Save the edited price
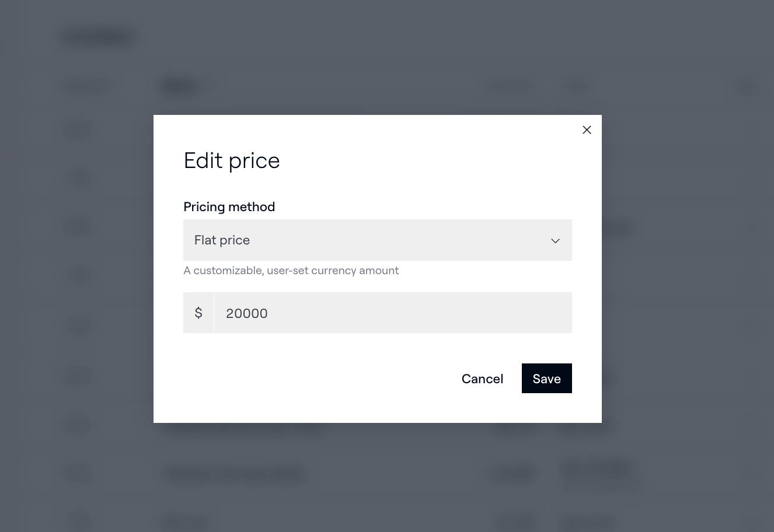The image size is (774, 532). click(x=546, y=379)
